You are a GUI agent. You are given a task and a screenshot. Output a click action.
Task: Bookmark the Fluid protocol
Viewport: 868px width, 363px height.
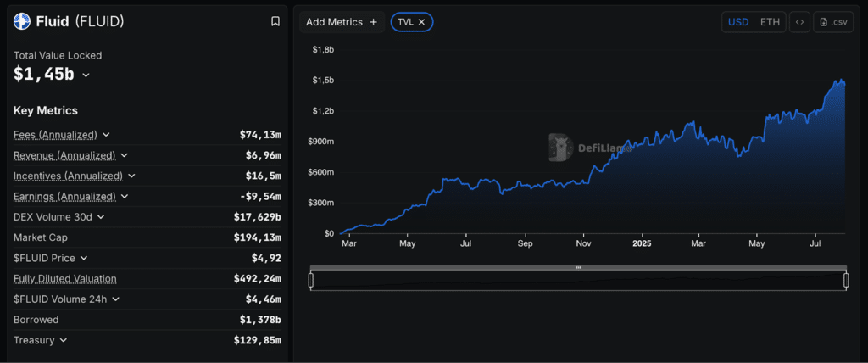(x=275, y=21)
